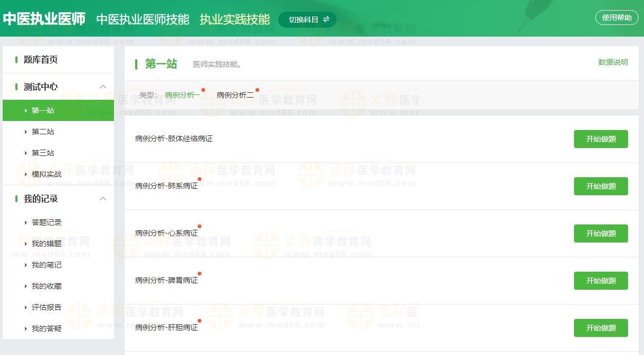Screen dimensions: 644x355
Task: Select the 病例分析一 type tab
Action: (182, 95)
